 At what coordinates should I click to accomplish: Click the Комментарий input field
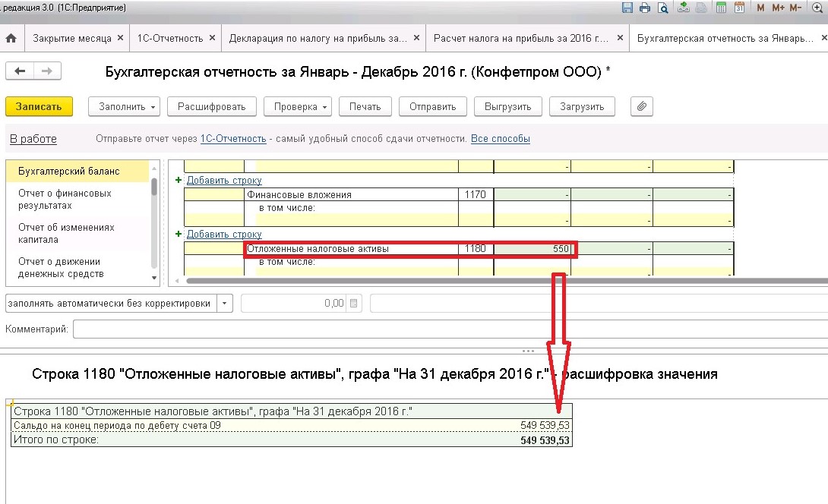click(x=450, y=329)
